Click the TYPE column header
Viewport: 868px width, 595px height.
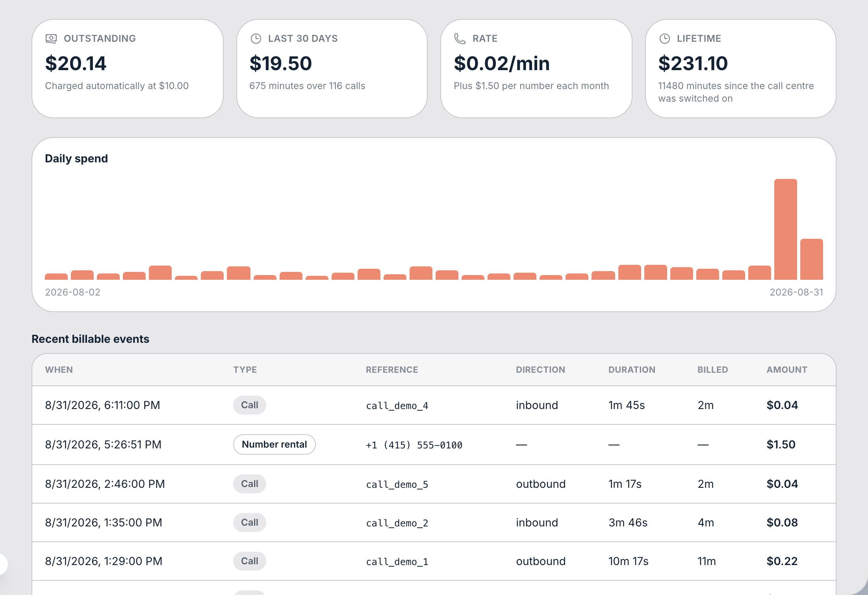coord(245,370)
